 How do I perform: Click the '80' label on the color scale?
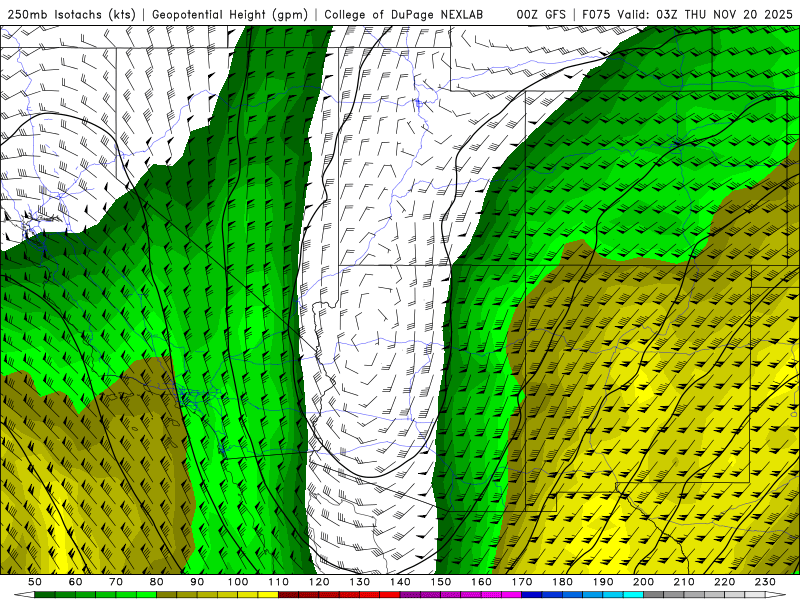(156, 582)
